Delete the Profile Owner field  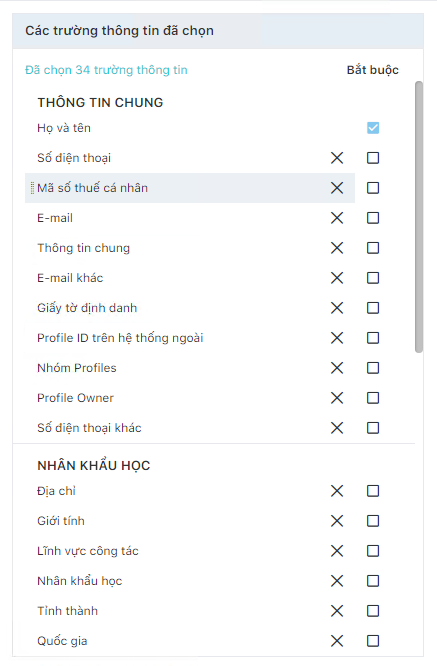coord(337,398)
